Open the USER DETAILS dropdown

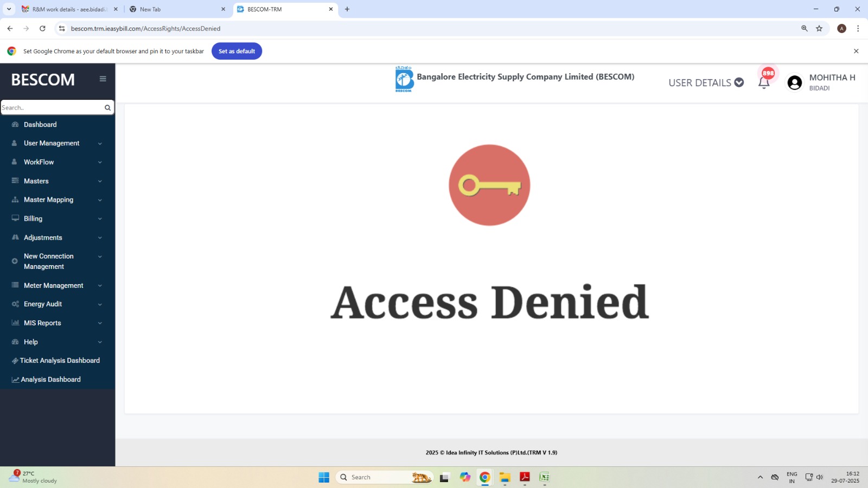(x=706, y=82)
